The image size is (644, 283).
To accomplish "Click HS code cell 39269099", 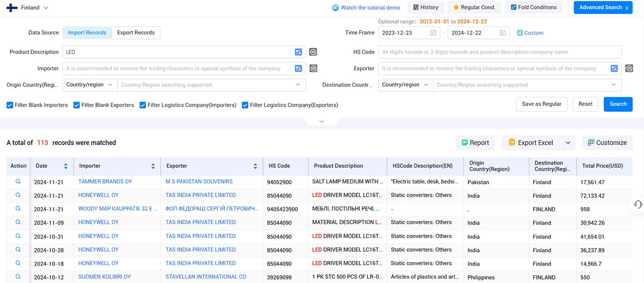I will [279, 277].
